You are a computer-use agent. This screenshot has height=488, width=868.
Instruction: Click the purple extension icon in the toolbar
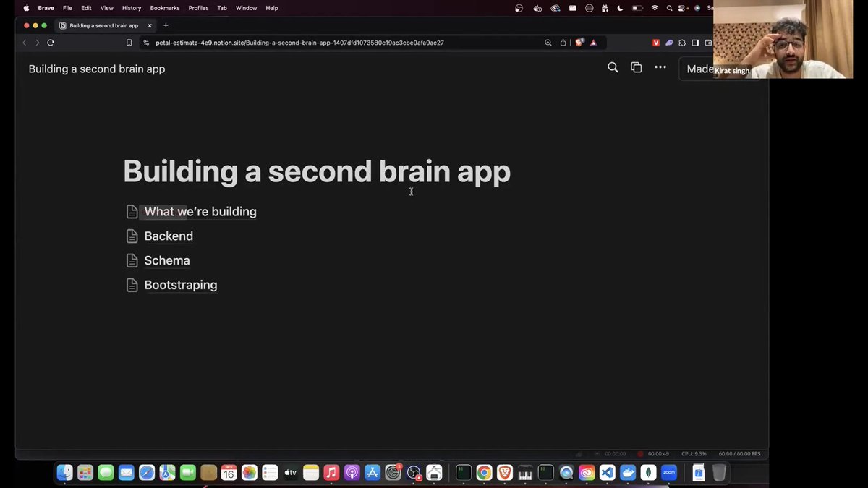coord(669,43)
